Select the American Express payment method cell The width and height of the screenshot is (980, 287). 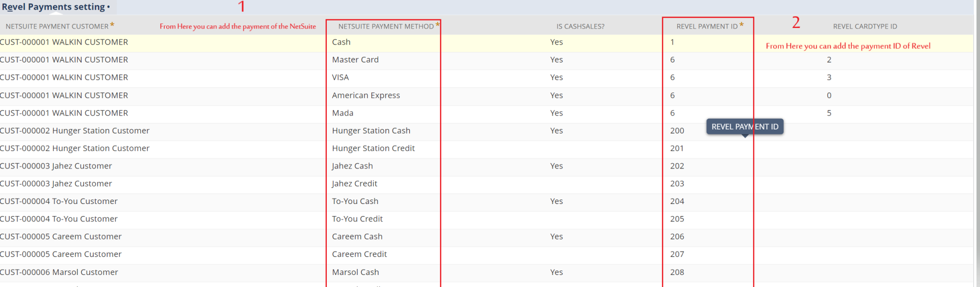[366, 95]
